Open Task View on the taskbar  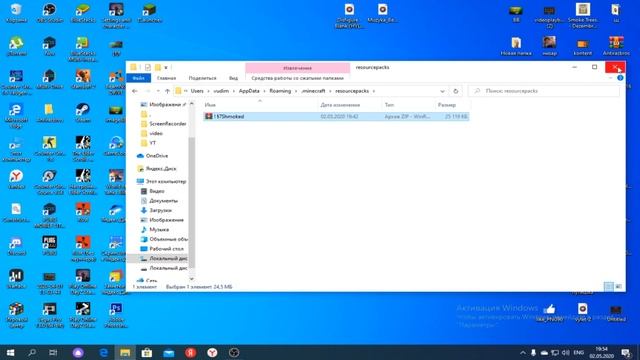tap(53, 352)
